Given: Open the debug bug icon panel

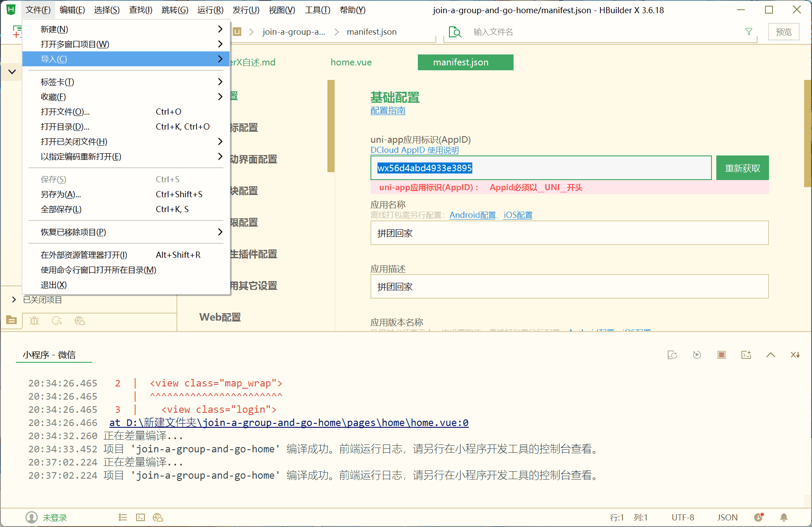Looking at the screenshot, I should click(x=34, y=321).
